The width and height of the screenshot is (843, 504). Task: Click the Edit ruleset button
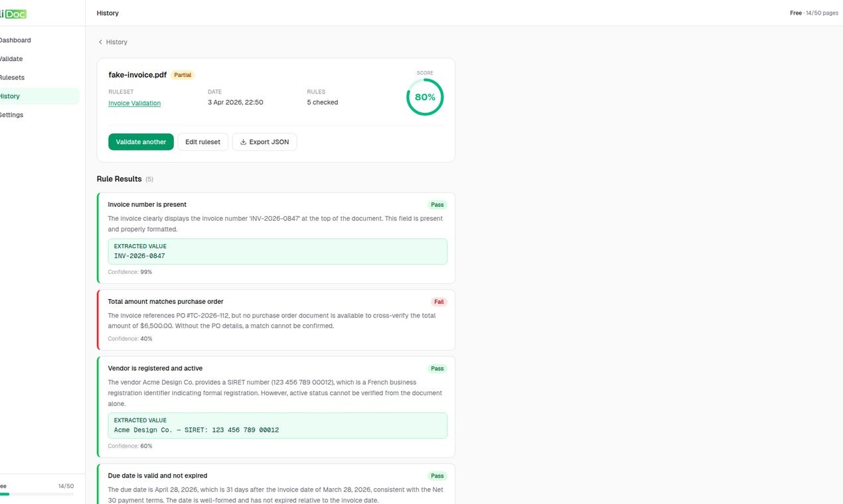(202, 141)
